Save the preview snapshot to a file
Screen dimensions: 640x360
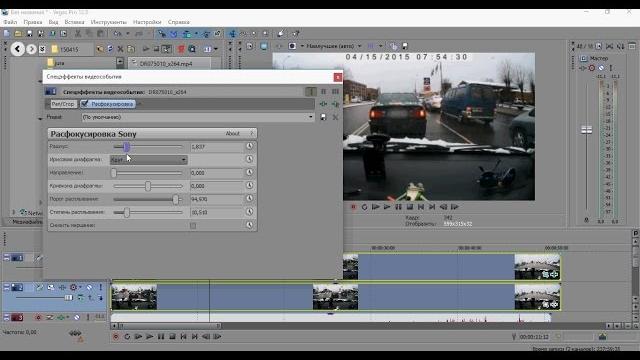tap(404, 46)
